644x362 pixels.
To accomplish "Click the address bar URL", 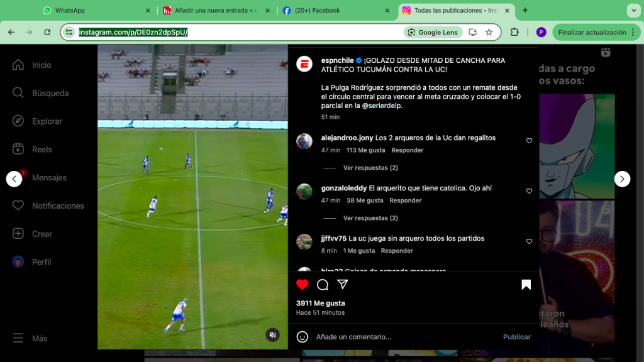I will 133,32.
